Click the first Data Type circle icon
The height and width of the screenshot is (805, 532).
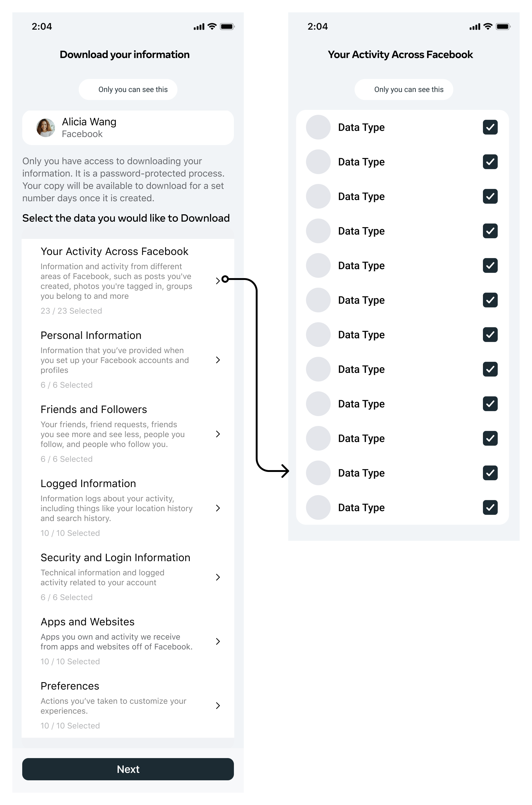[x=318, y=127]
